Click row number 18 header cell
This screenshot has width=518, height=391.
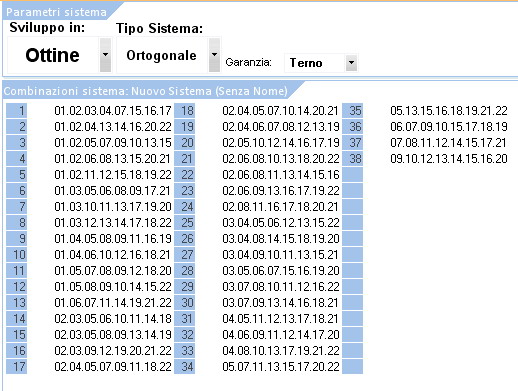click(x=184, y=110)
